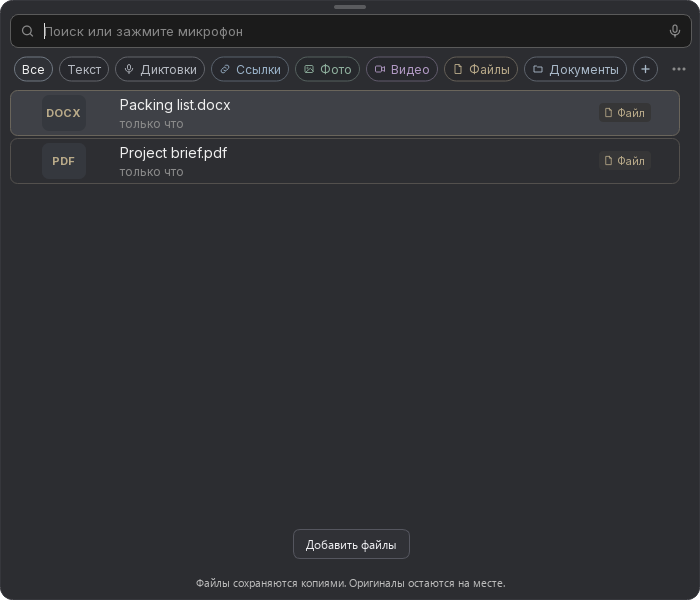Click the Добавить файлы button
The width and height of the screenshot is (700, 600).
(351, 544)
